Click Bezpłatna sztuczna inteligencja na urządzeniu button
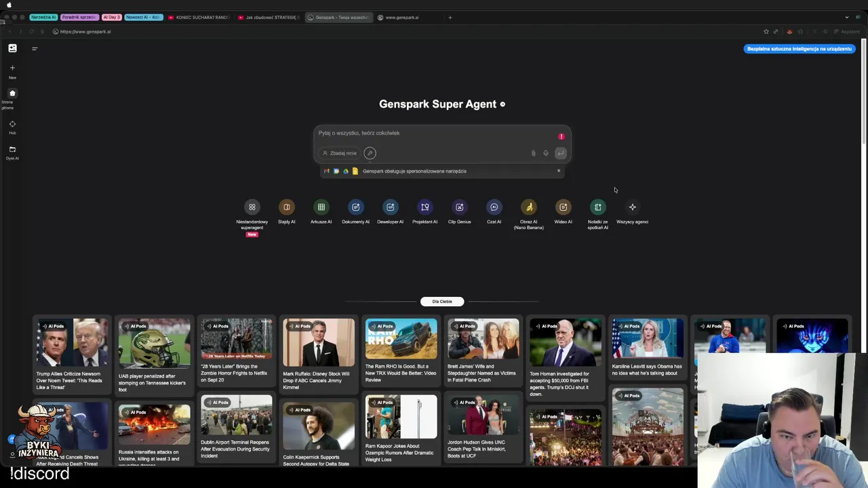The image size is (868, 488). click(799, 49)
